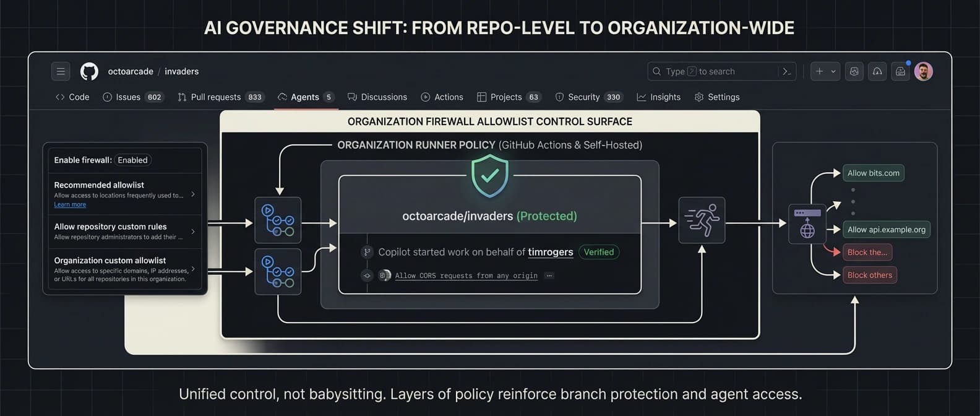Viewport: 980px width, 416px height.
Task: Open Allow CORS requests from any origin commit
Action: [466, 275]
